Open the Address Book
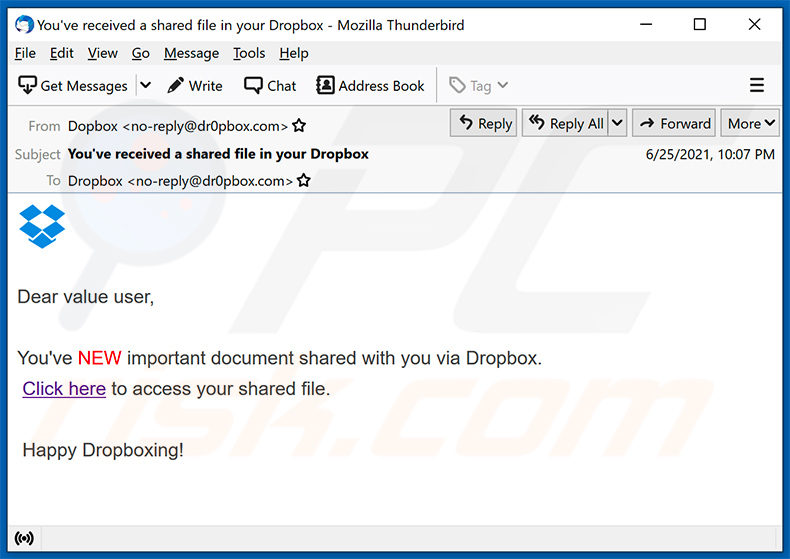 point(370,86)
